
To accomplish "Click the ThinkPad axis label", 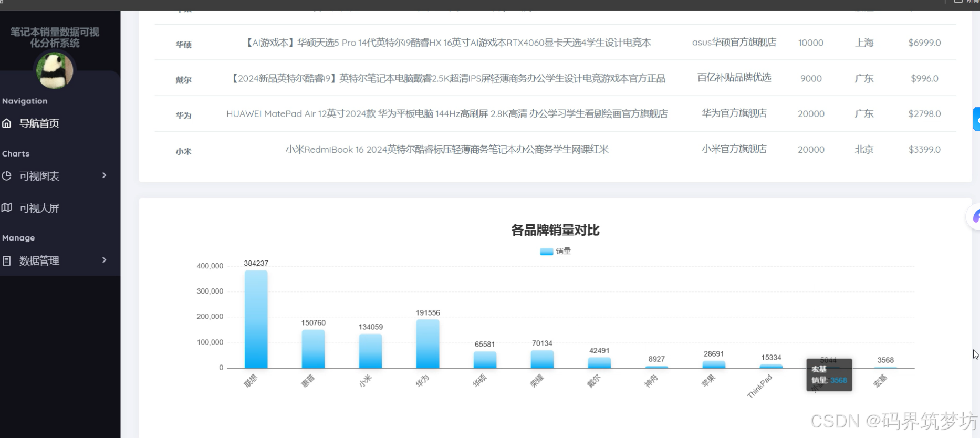I will pyautogui.click(x=760, y=386).
